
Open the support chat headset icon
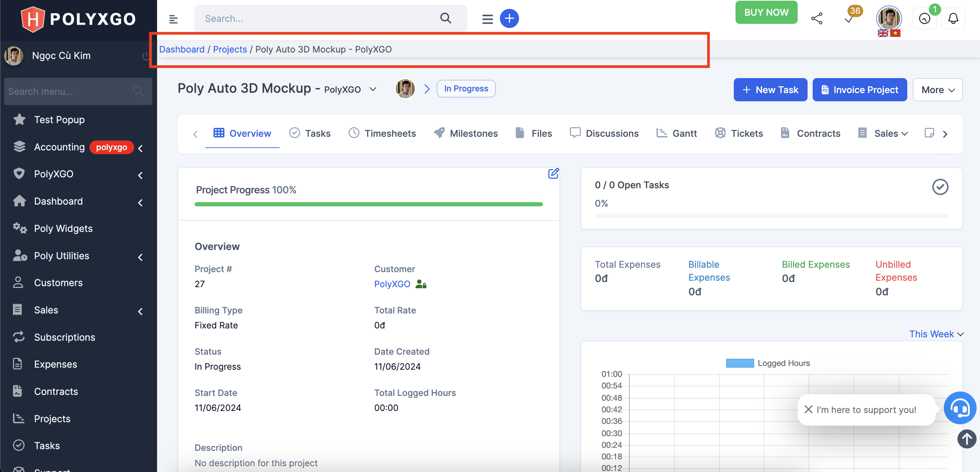pyautogui.click(x=960, y=408)
